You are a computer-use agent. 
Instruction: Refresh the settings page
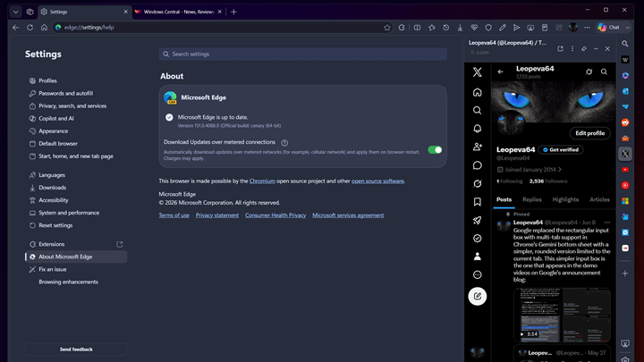click(x=30, y=28)
